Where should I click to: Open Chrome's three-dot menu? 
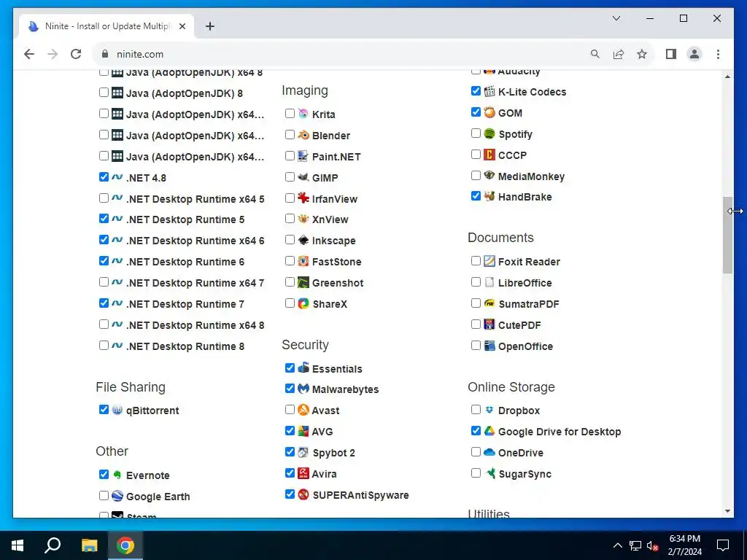point(718,54)
